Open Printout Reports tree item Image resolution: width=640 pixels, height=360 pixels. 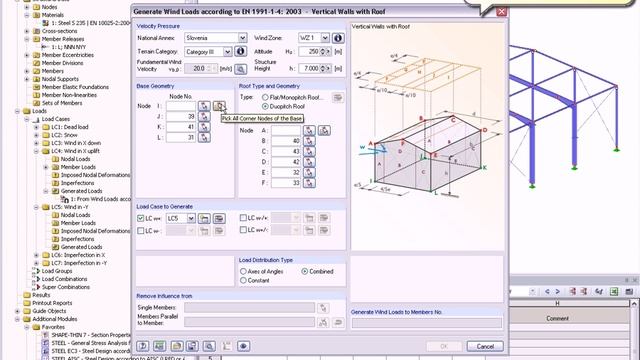point(52,303)
